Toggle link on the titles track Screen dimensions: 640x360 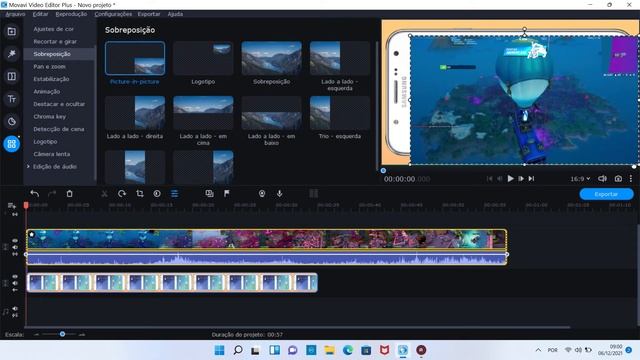[15, 214]
